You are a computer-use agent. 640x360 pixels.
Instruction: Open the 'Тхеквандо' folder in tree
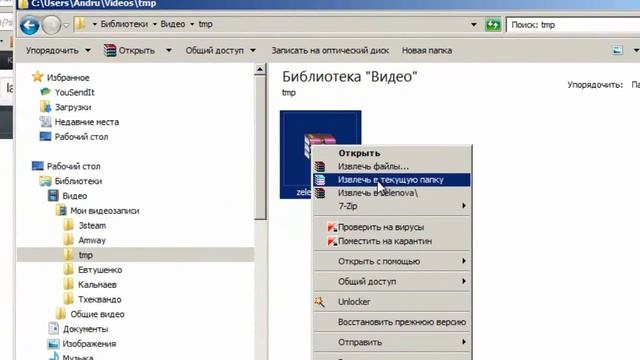coord(100,299)
